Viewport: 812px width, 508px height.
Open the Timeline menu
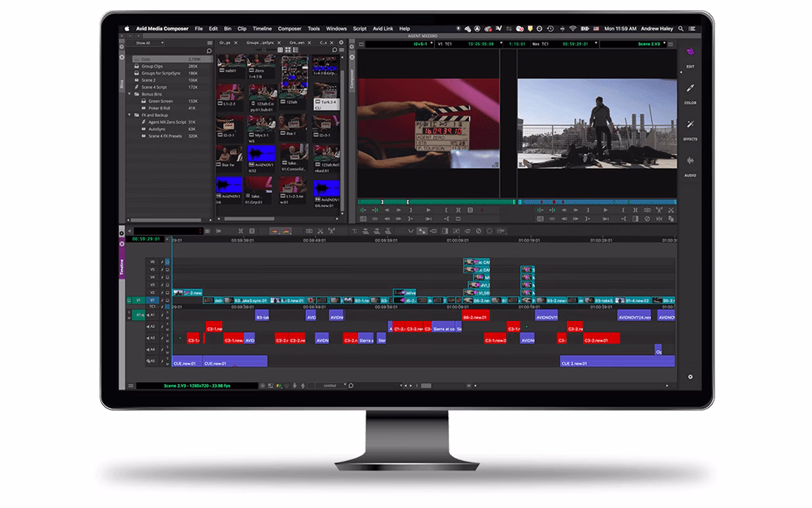tap(263, 28)
